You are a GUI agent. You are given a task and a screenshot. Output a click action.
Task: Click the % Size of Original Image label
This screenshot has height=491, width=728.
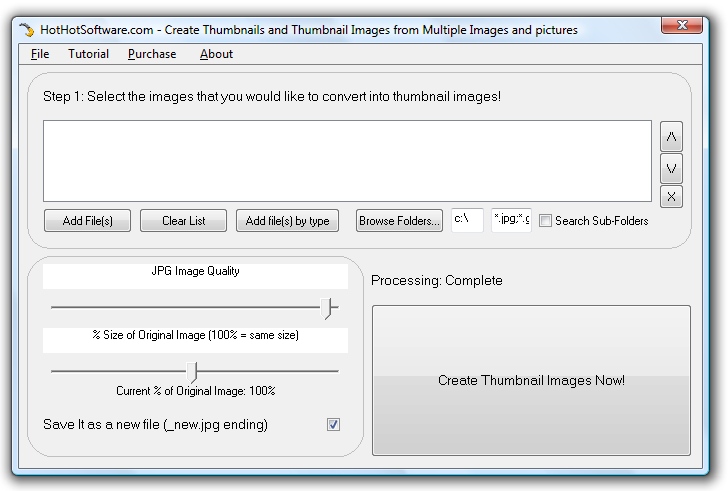pyautogui.click(x=195, y=335)
